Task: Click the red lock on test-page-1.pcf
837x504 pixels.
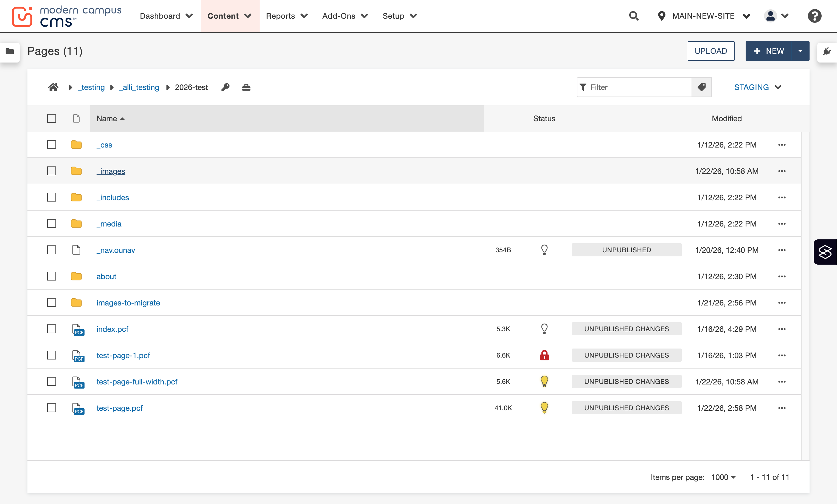Action: point(544,355)
